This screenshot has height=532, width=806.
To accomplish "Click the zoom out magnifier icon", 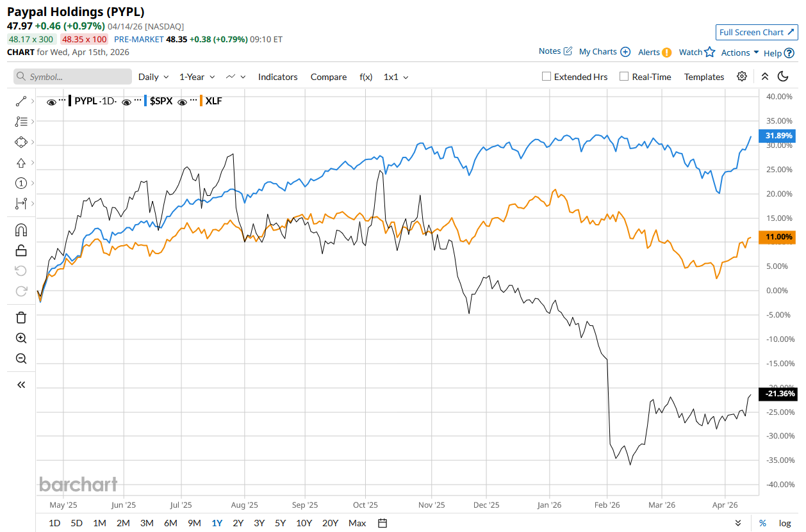I will tap(21, 359).
